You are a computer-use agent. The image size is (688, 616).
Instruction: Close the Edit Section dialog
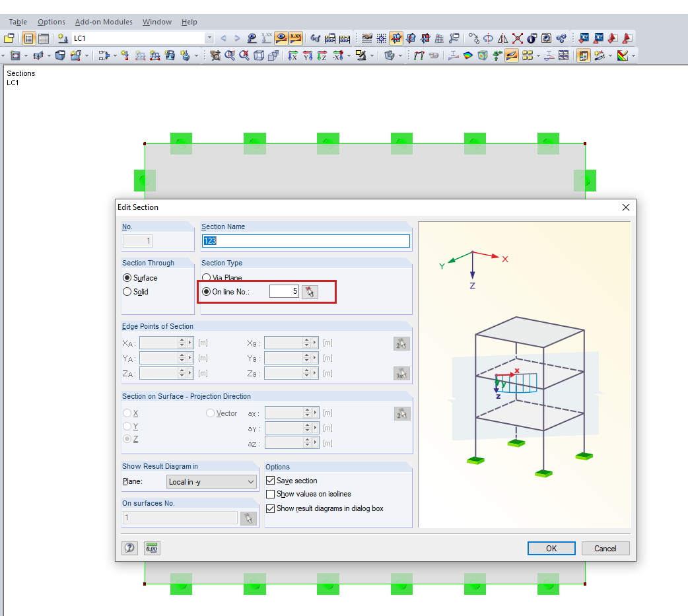626,207
